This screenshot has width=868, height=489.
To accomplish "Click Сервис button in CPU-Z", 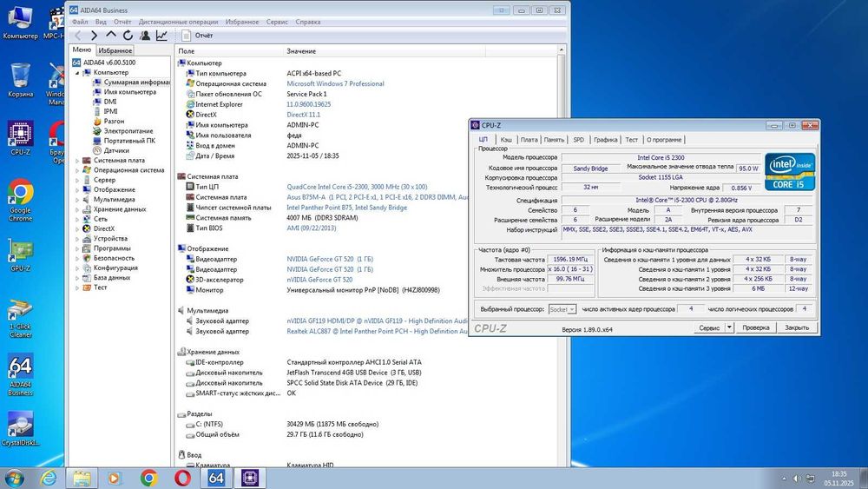I will [x=709, y=327].
